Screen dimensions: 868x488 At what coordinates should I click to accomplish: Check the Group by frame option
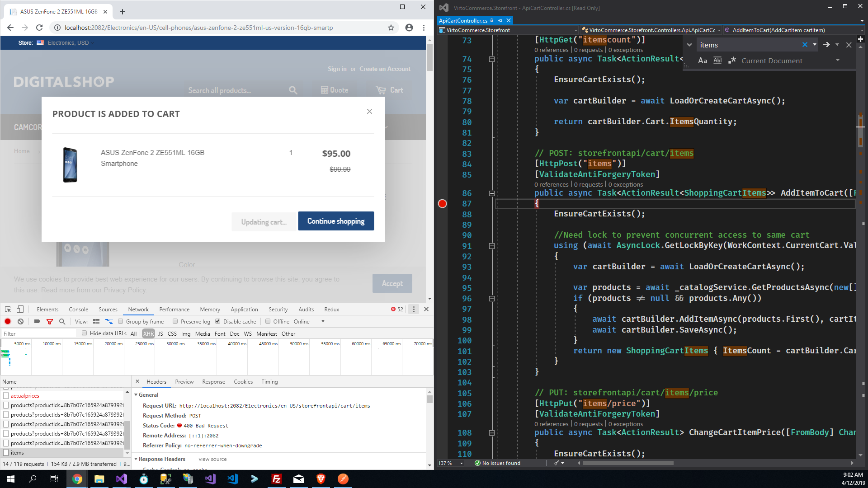pyautogui.click(x=120, y=321)
